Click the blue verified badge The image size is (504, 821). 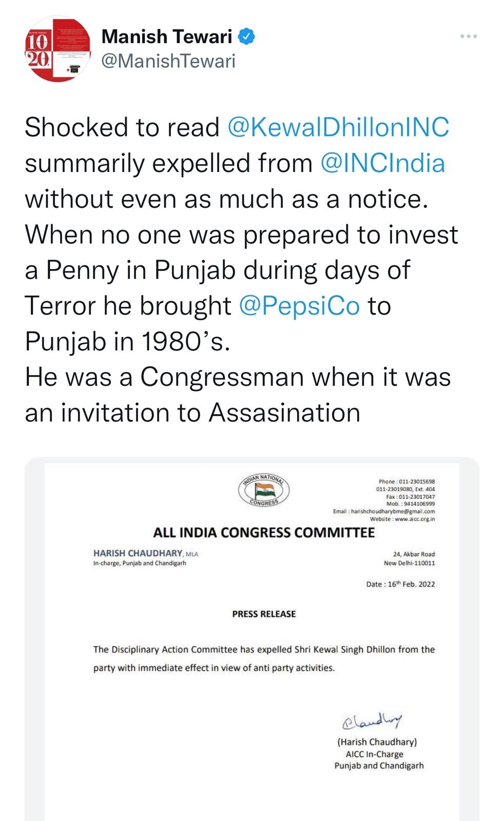247,36
